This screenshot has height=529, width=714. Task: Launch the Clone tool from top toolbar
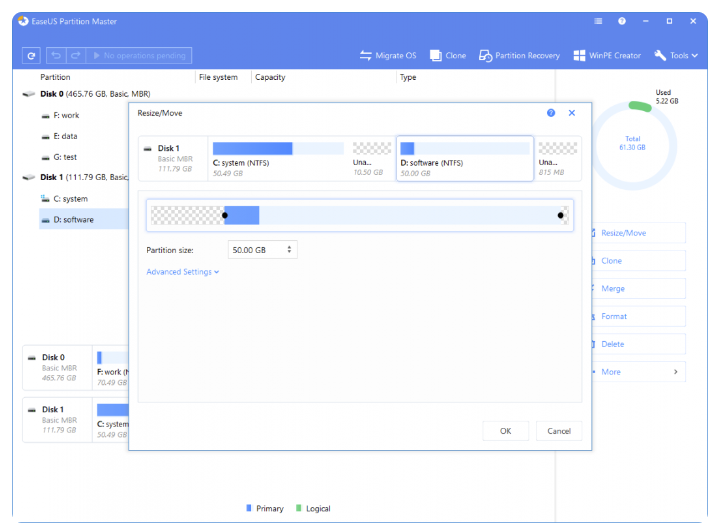447,56
